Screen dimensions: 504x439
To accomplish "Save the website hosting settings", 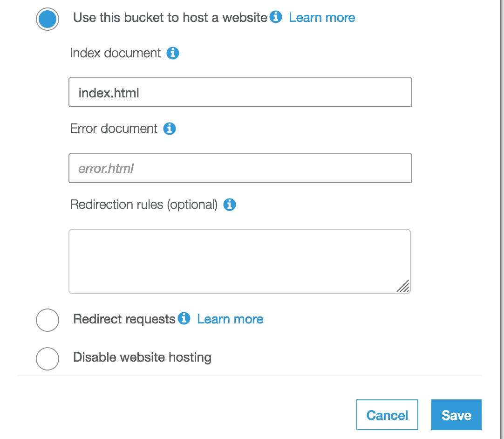I will 456,415.
